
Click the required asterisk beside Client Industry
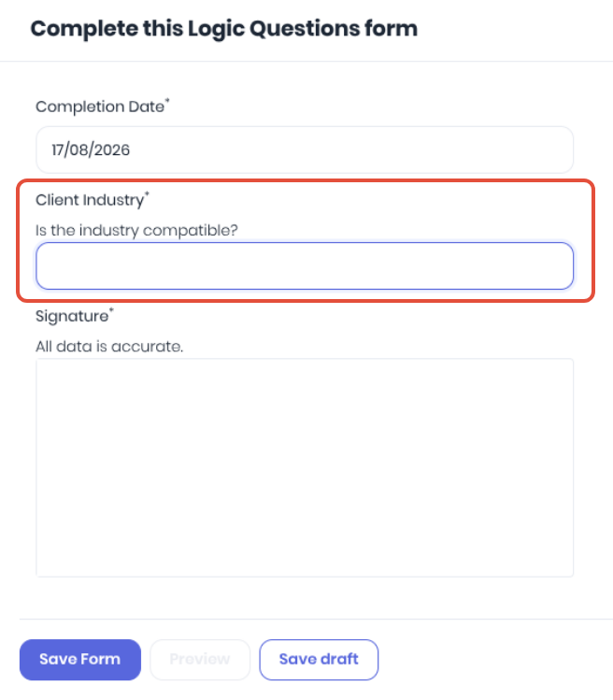click(147, 194)
